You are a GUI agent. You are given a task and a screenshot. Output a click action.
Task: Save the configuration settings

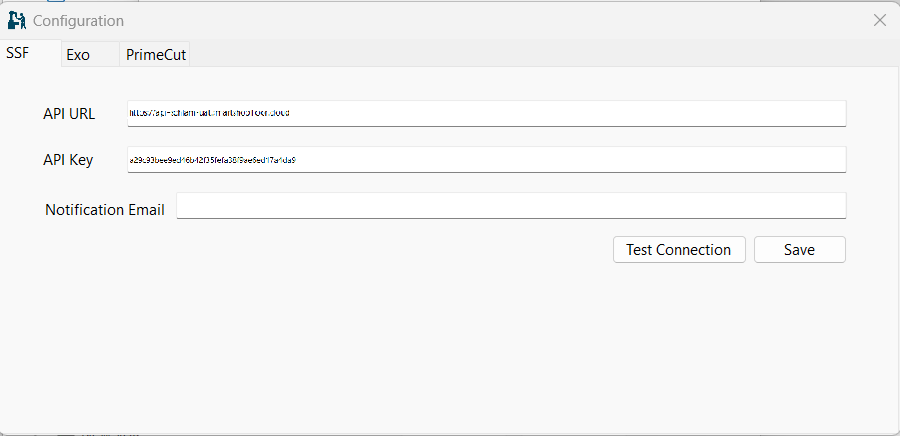[799, 250]
